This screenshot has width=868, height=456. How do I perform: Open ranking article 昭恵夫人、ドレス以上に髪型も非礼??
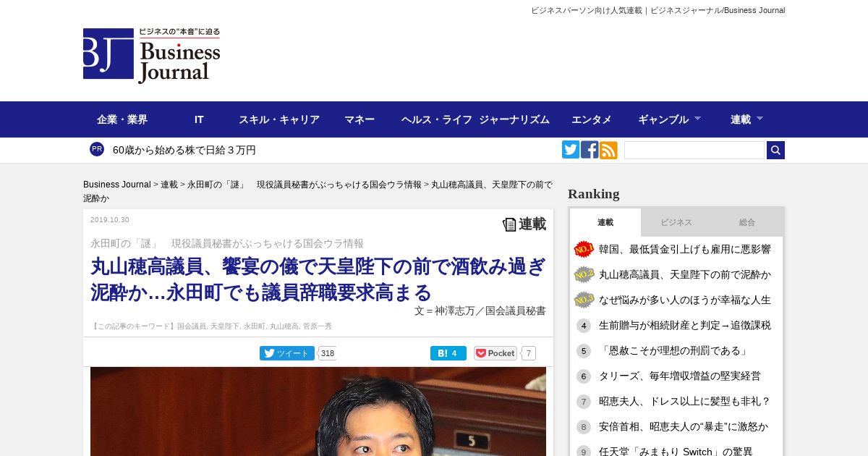[685, 402]
